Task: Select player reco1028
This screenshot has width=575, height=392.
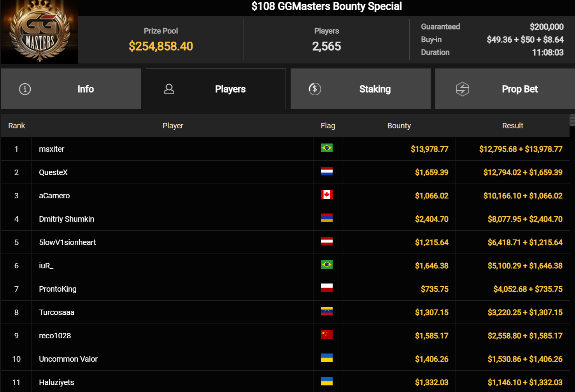Action: [55, 336]
